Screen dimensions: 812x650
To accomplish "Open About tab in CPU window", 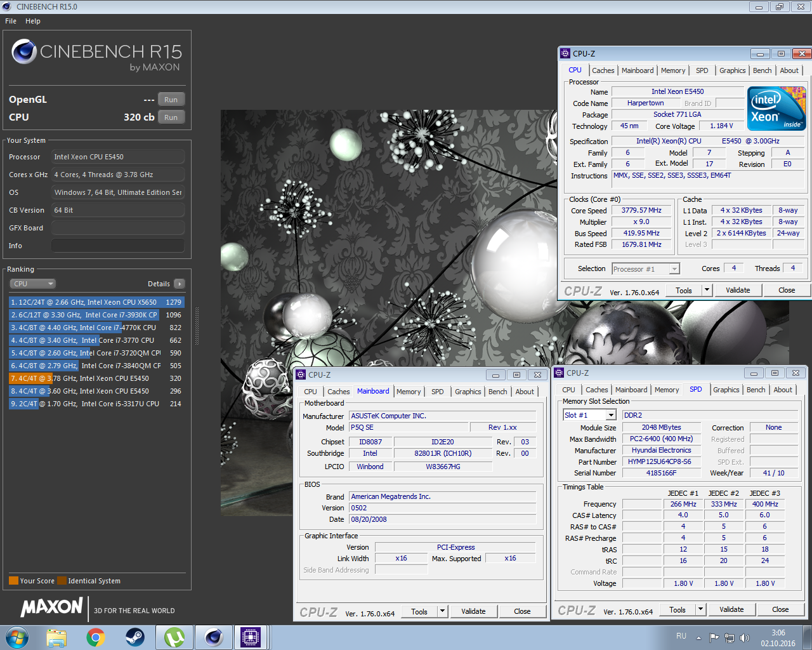I will pos(789,70).
